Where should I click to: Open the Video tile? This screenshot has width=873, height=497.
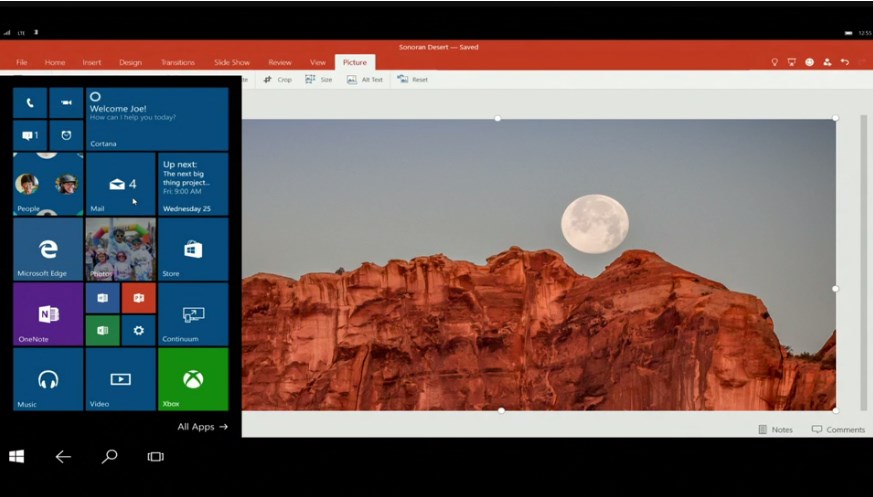pos(121,379)
